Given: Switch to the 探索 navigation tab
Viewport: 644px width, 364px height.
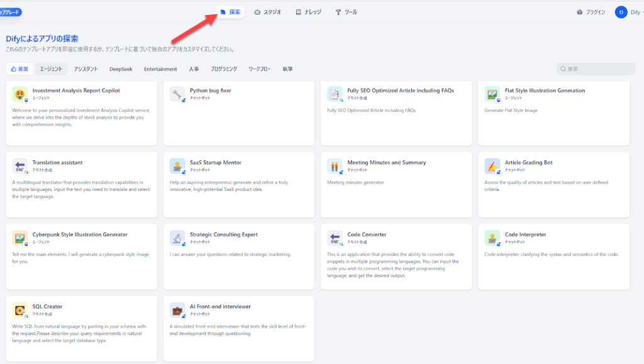Looking at the screenshot, I should (x=230, y=13).
